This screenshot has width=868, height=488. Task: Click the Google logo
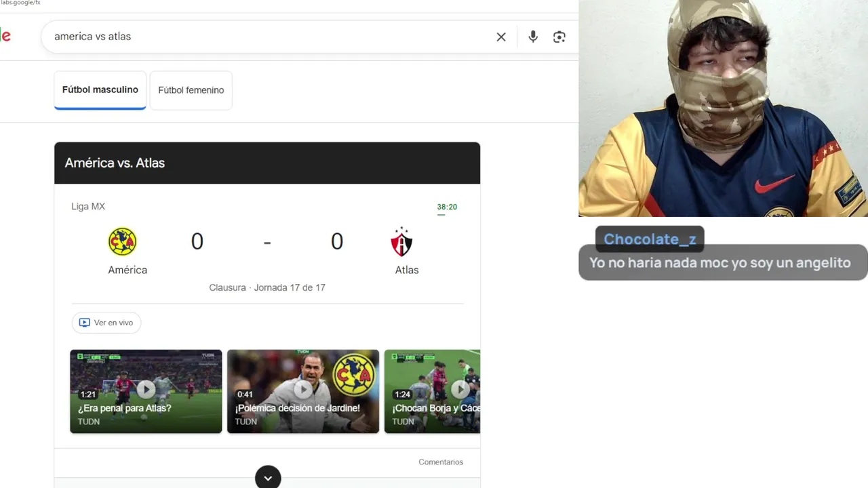pos(5,36)
